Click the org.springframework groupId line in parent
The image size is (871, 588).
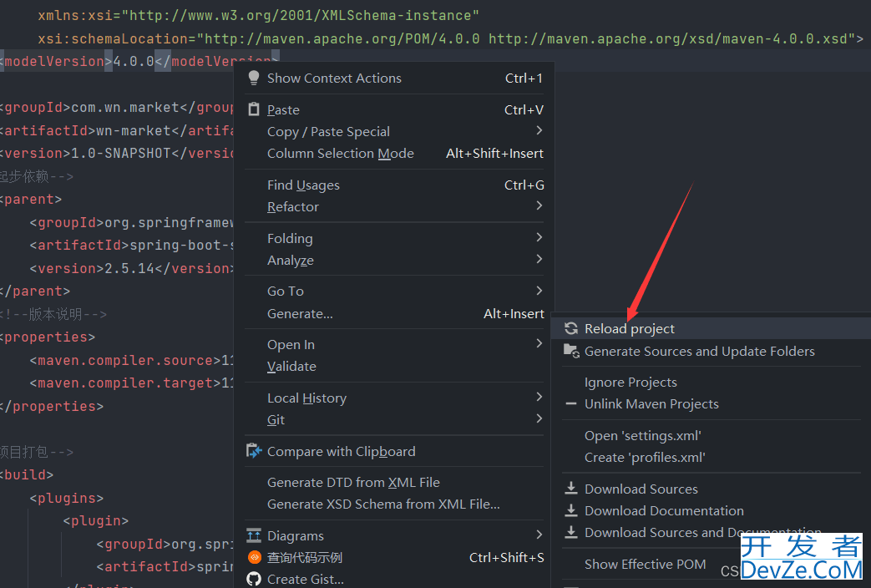coord(132,222)
